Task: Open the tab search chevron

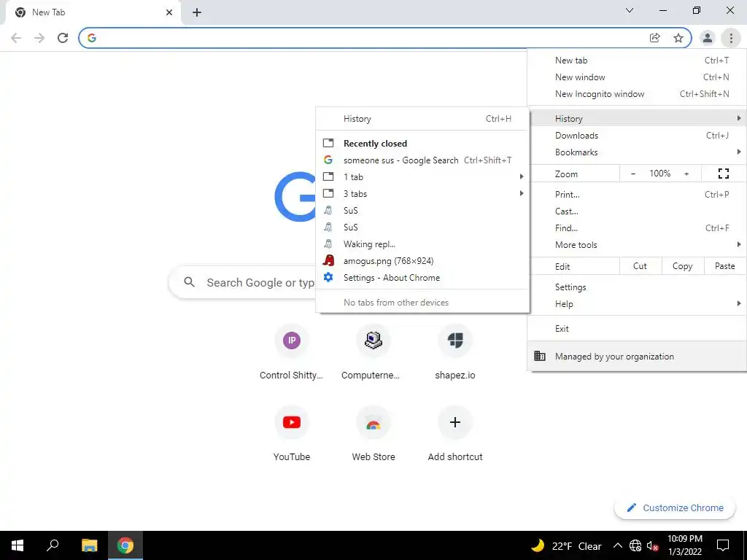Action: (630, 10)
